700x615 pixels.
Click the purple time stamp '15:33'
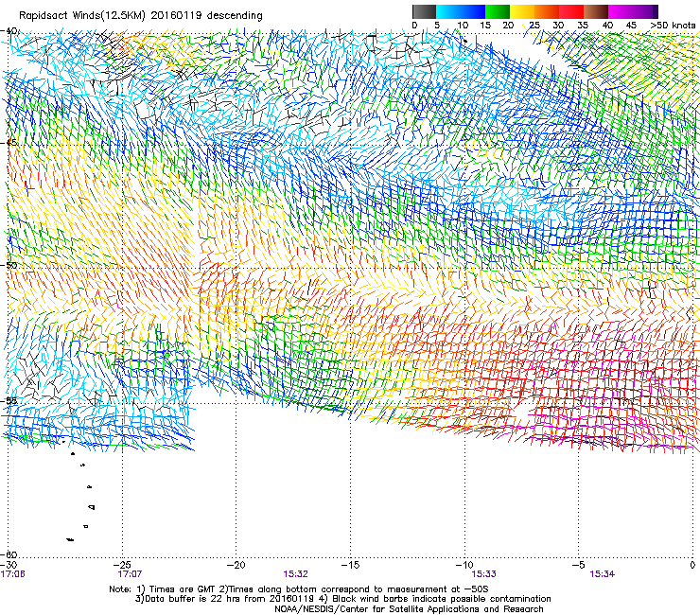(484, 574)
